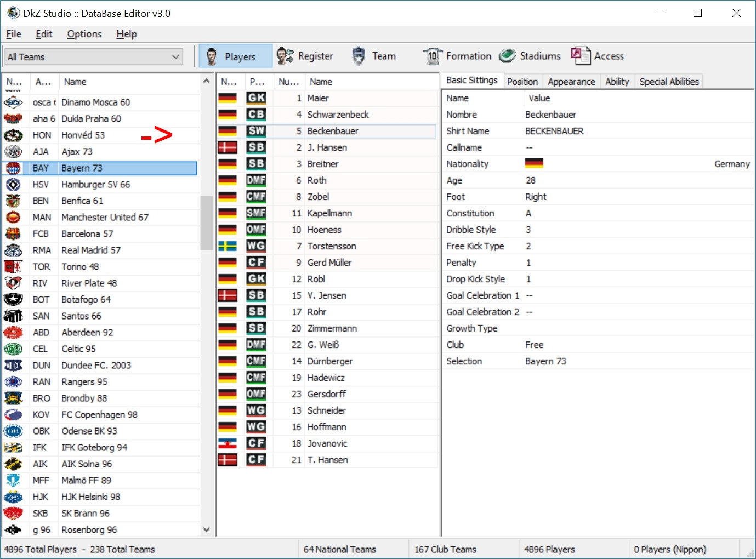The image size is (756, 559).
Task: Open the Access database icon
Action: point(581,56)
